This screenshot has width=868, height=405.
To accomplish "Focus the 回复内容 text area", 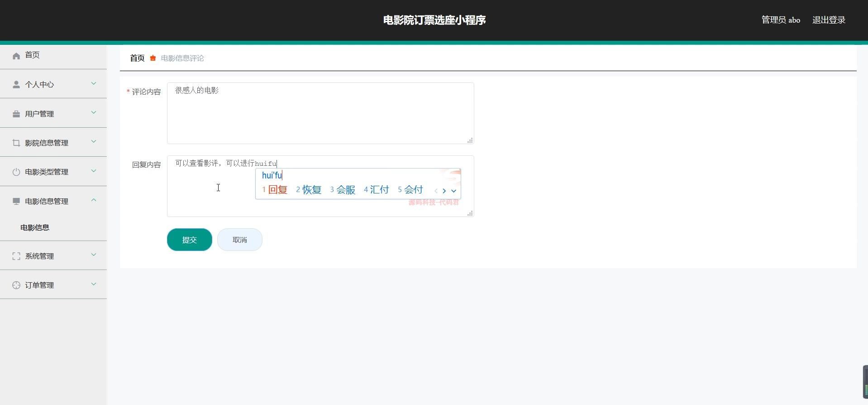I will (320, 186).
